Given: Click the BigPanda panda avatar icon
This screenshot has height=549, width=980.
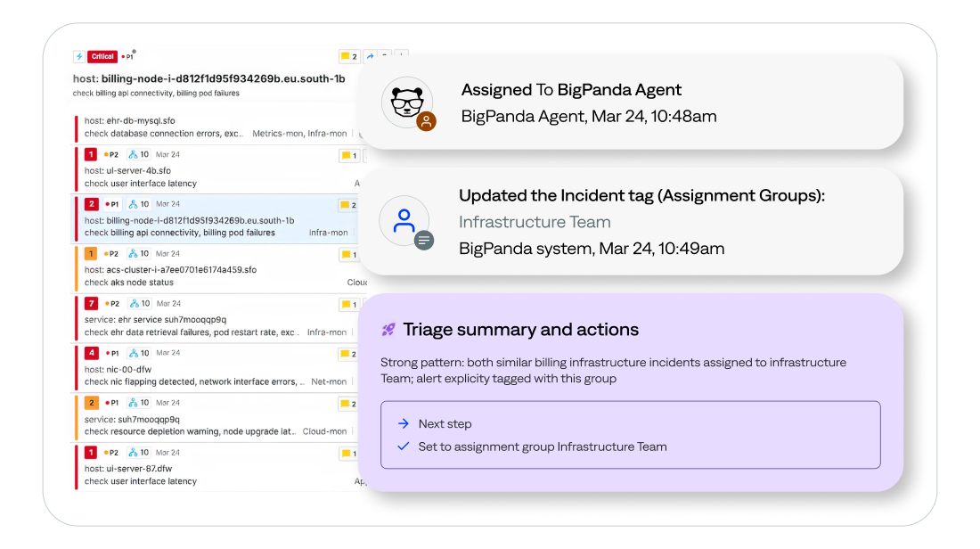Looking at the screenshot, I should point(407,102).
